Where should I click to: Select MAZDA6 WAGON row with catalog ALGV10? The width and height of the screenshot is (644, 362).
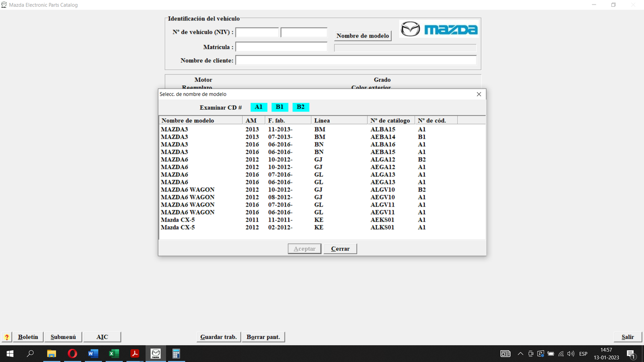pyautogui.click(x=322, y=190)
